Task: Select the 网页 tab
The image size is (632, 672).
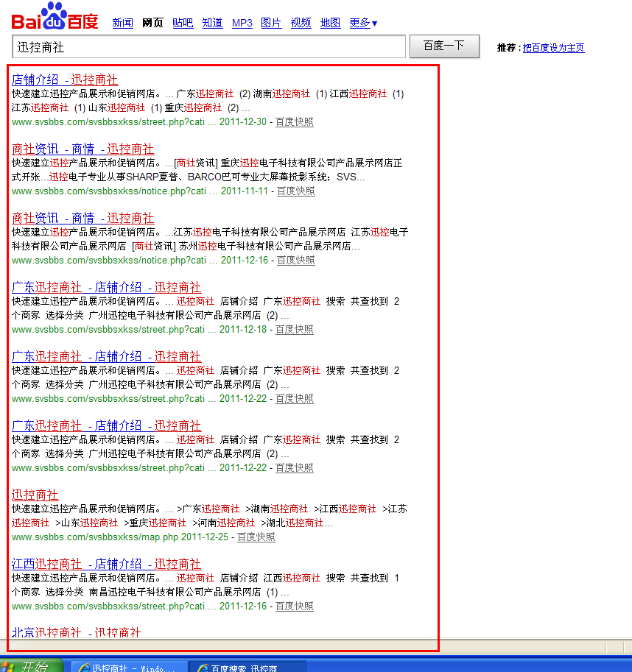Action: (152, 23)
